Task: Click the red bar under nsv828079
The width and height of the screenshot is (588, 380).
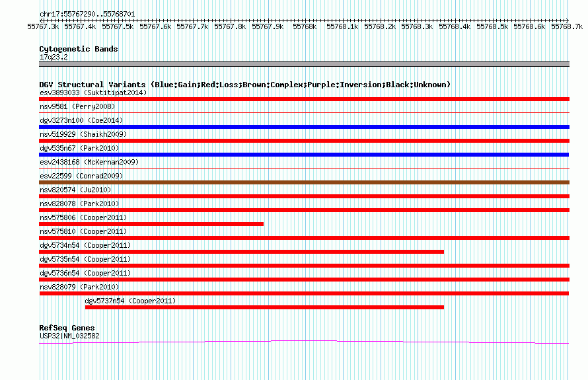Action: tap(304, 293)
